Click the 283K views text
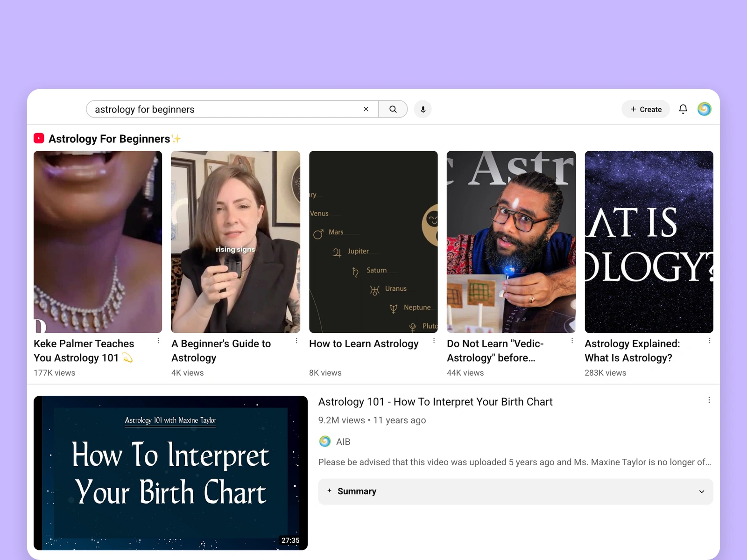The height and width of the screenshot is (560, 747). click(x=605, y=373)
